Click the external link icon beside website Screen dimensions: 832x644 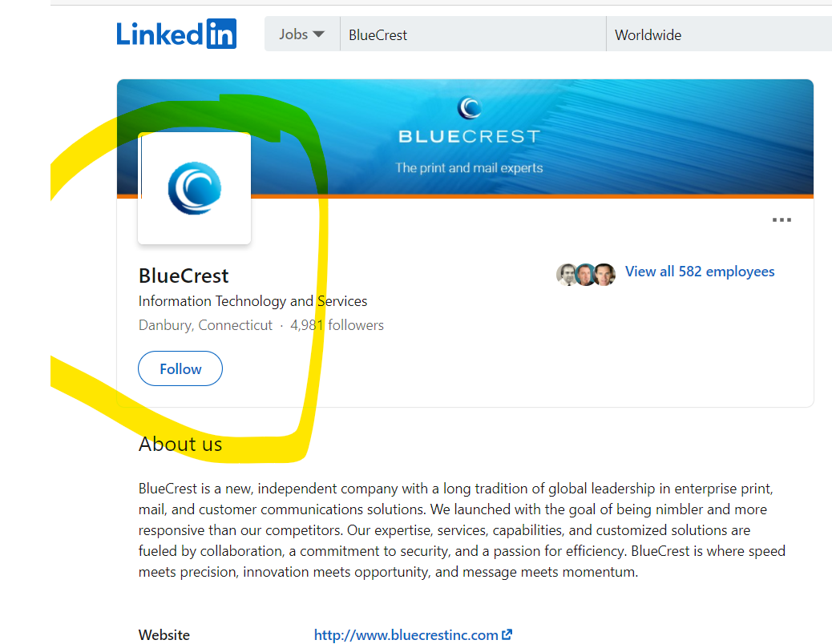click(x=507, y=634)
